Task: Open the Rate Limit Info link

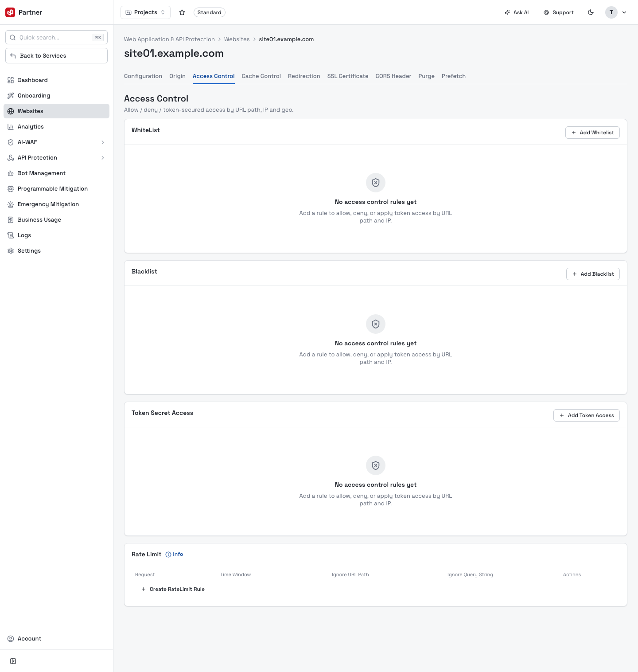Action: tap(174, 555)
